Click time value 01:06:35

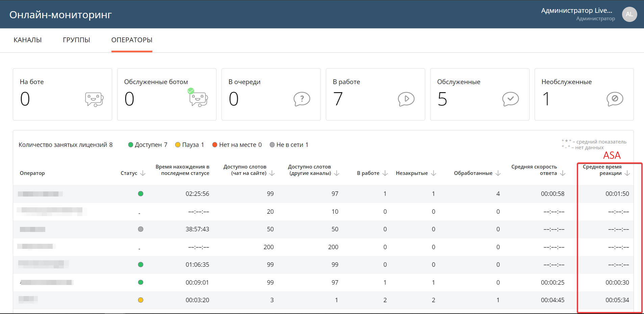coord(197,265)
